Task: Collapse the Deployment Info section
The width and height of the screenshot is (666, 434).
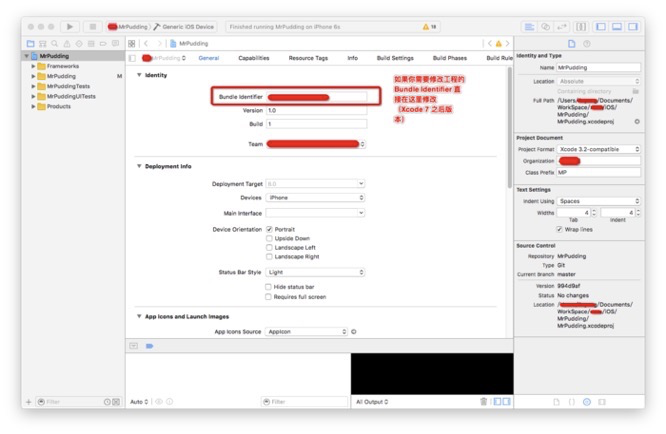Action: (139, 166)
